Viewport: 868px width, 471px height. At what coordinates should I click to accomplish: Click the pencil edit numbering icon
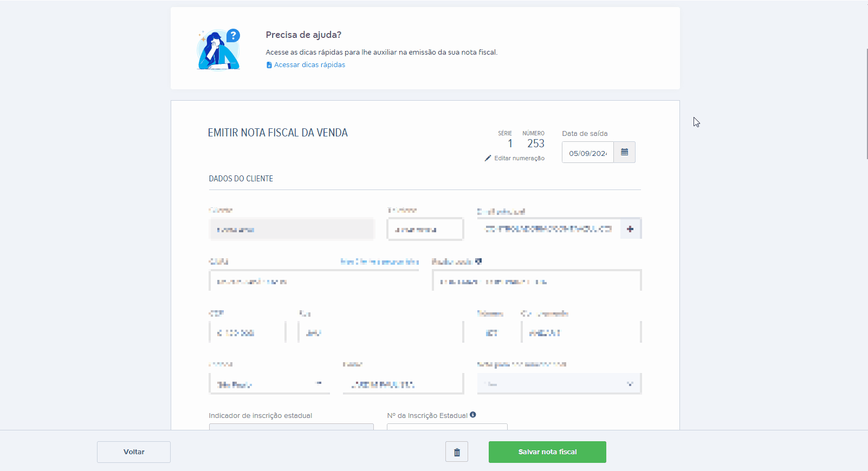488,158
